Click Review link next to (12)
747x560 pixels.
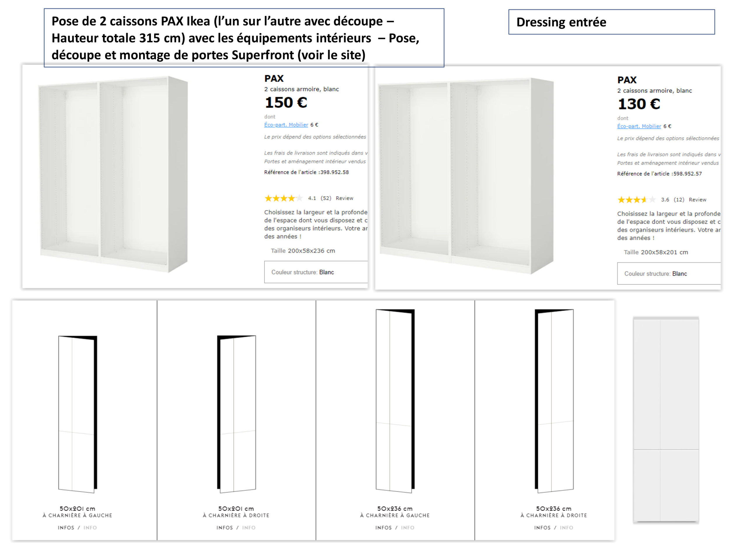pyautogui.click(x=697, y=200)
